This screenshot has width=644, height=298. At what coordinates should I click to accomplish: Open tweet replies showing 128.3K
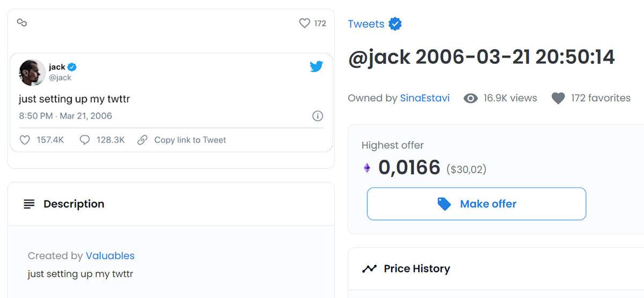click(x=84, y=140)
